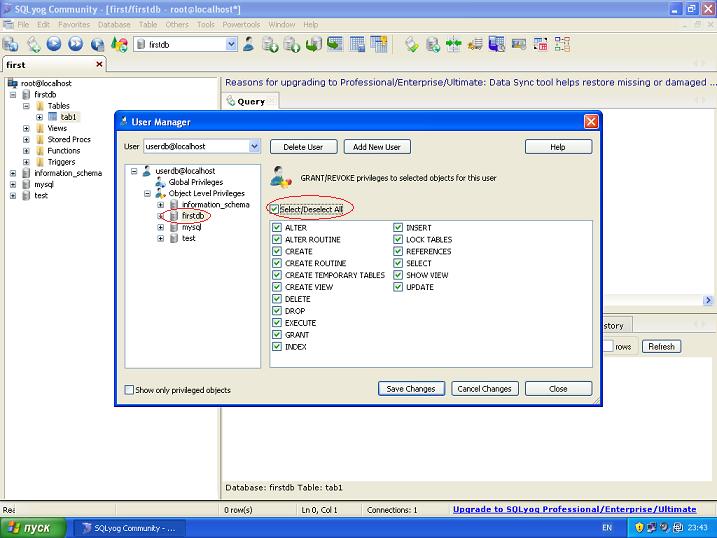Click the delivery-truck migration toolbar icon
717x538 pixels.
point(475,44)
